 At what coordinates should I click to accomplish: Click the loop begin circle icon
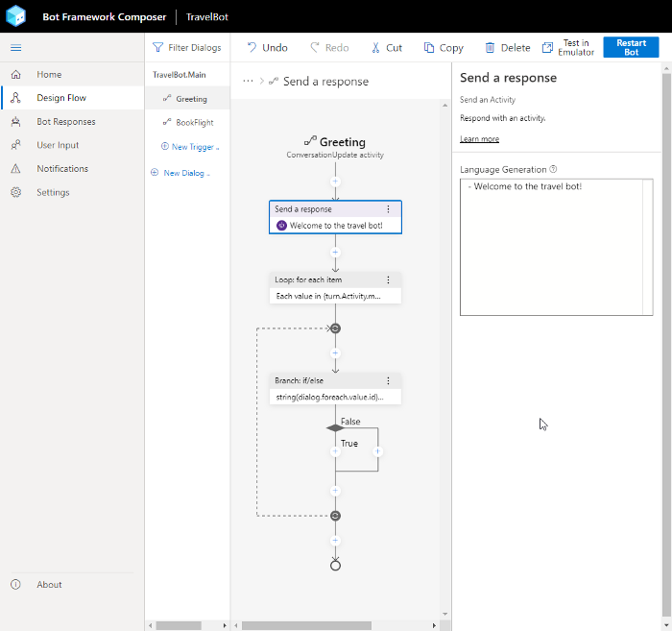point(336,328)
